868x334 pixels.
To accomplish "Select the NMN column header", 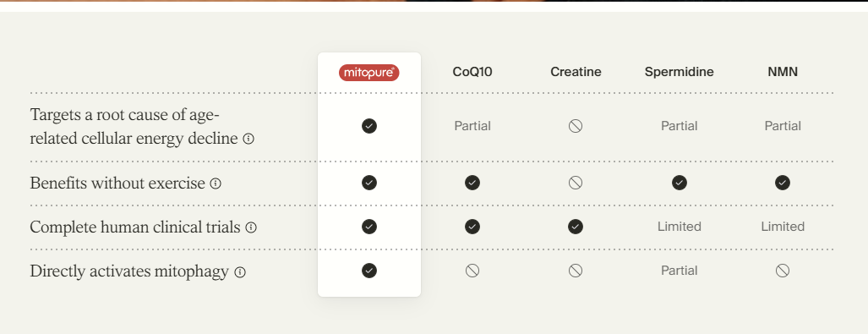I will click(x=782, y=72).
